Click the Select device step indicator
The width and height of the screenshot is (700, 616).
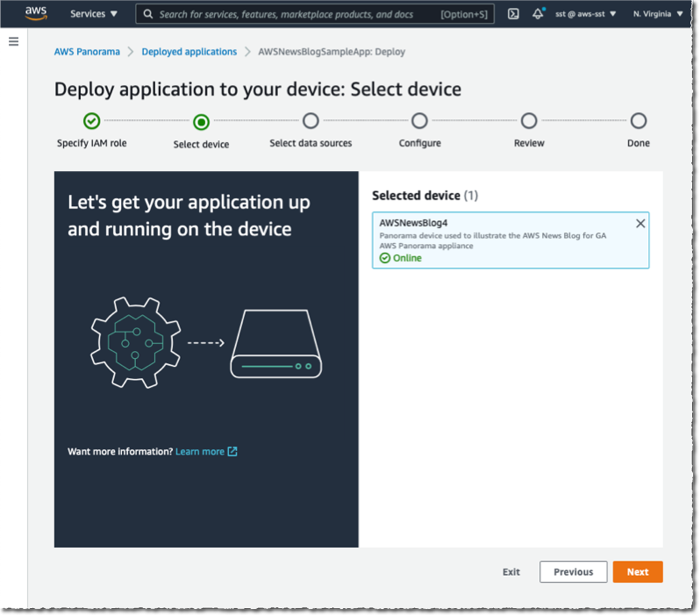click(x=202, y=121)
